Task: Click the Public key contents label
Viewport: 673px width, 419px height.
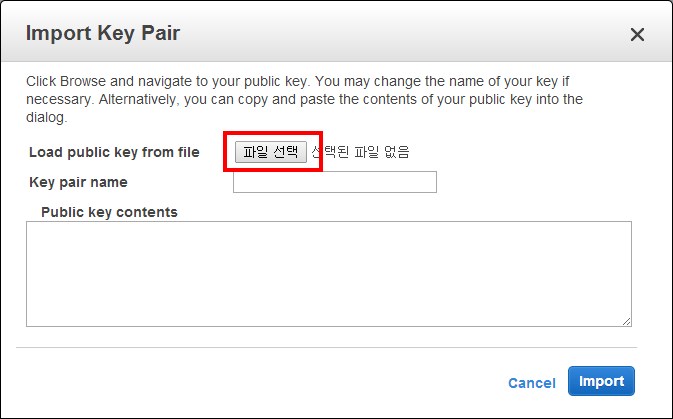Action: 109,212
